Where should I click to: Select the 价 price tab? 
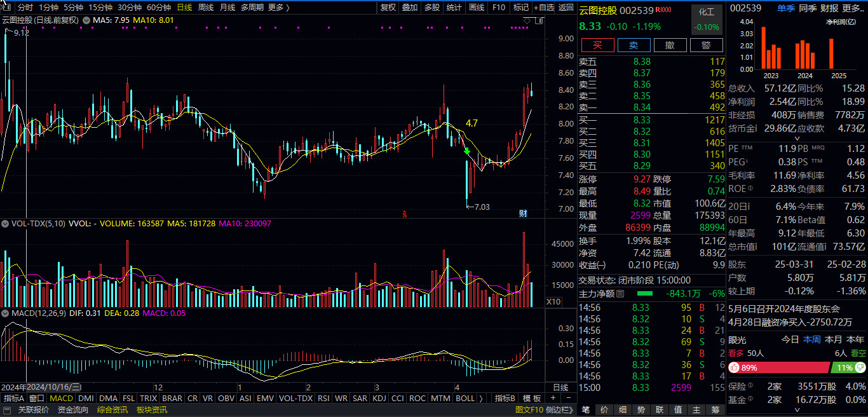(604, 410)
